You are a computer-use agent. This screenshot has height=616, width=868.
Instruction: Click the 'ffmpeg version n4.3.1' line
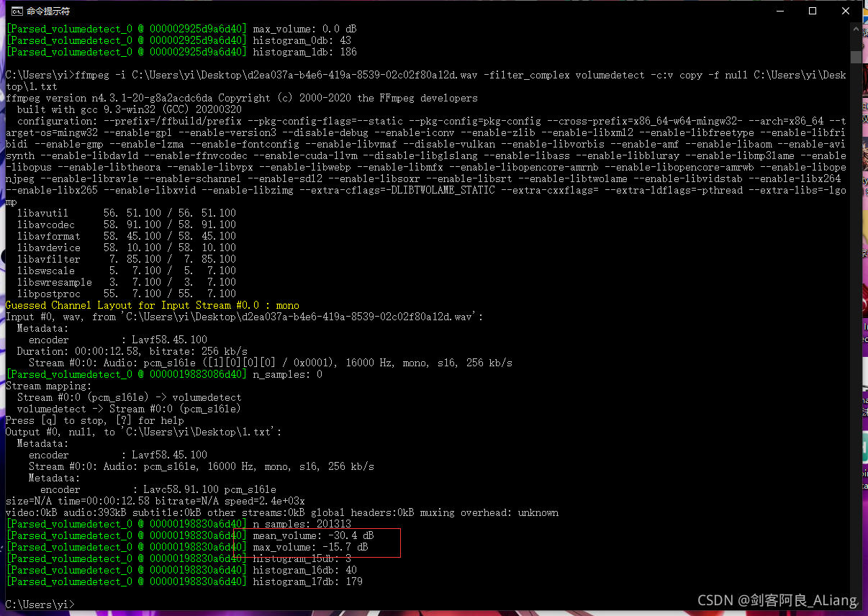point(242,98)
